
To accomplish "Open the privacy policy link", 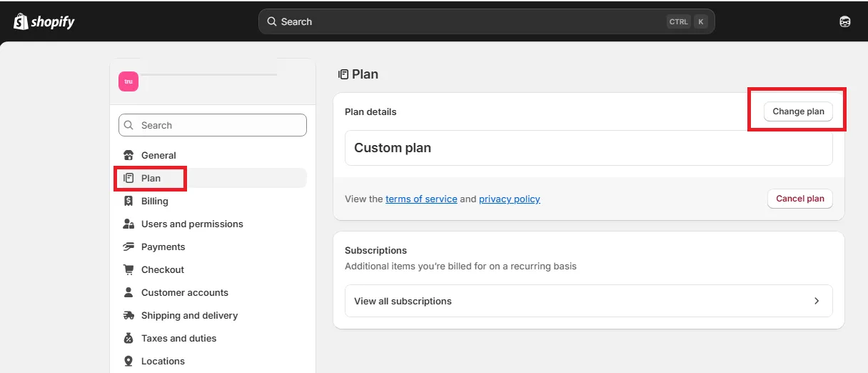I will (510, 199).
